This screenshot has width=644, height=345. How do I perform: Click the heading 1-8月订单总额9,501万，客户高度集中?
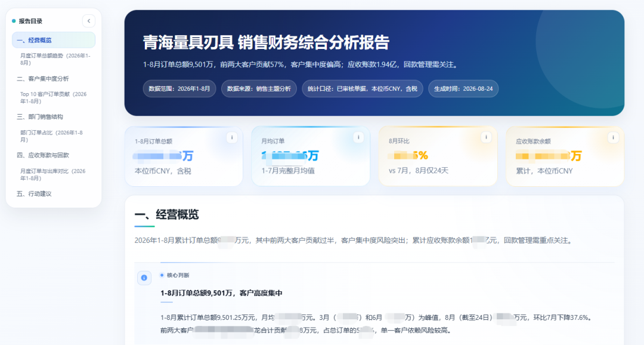[x=221, y=293]
